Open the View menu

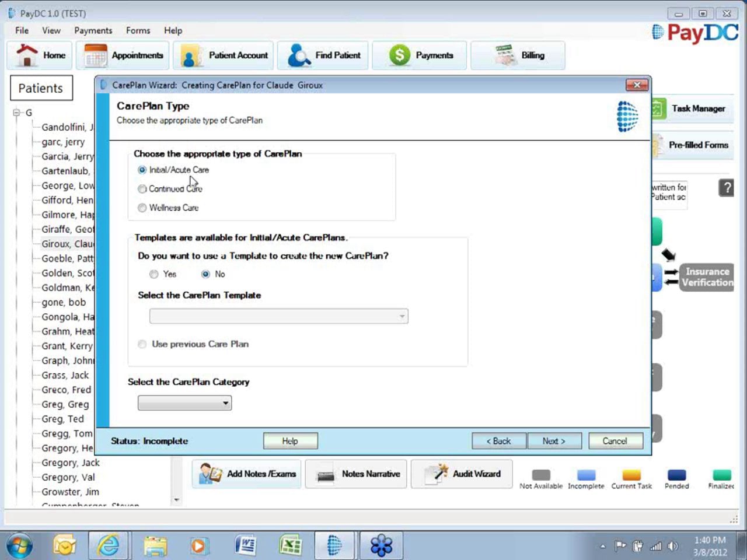point(51,30)
